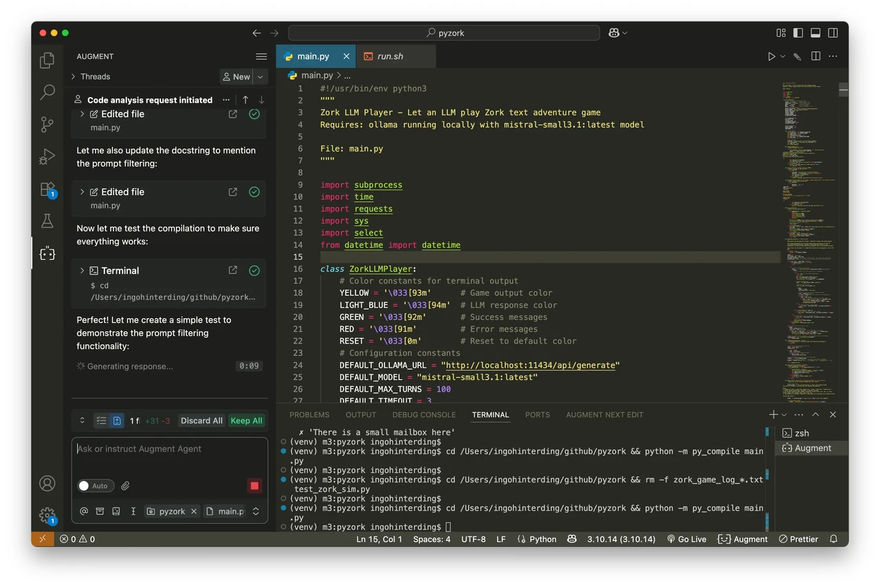Stop generation with the red square button
This screenshot has height=588, width=880.
254,486
